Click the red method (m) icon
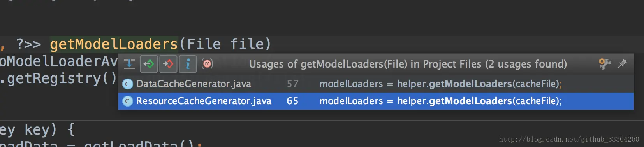 point(207,64)
